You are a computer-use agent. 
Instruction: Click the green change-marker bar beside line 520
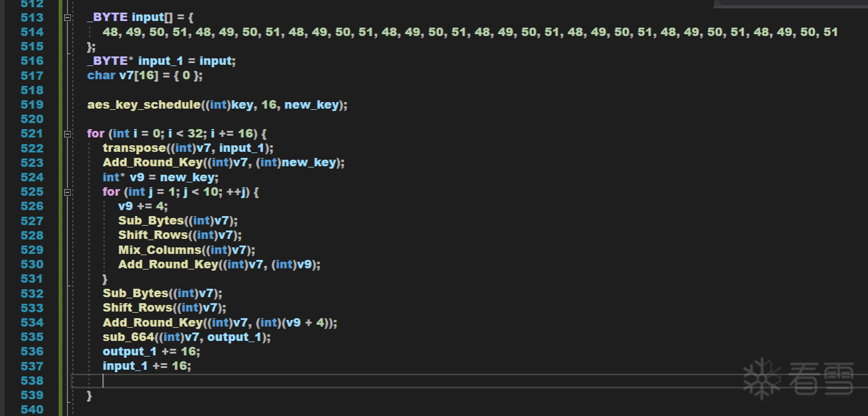pyautogui.click(x=61, y=119)
